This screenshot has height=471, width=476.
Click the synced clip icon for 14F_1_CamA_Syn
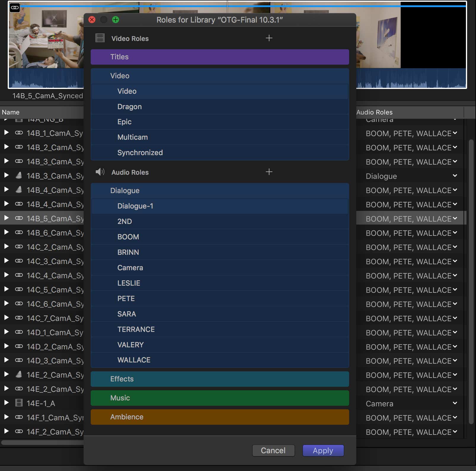(19, 417)
